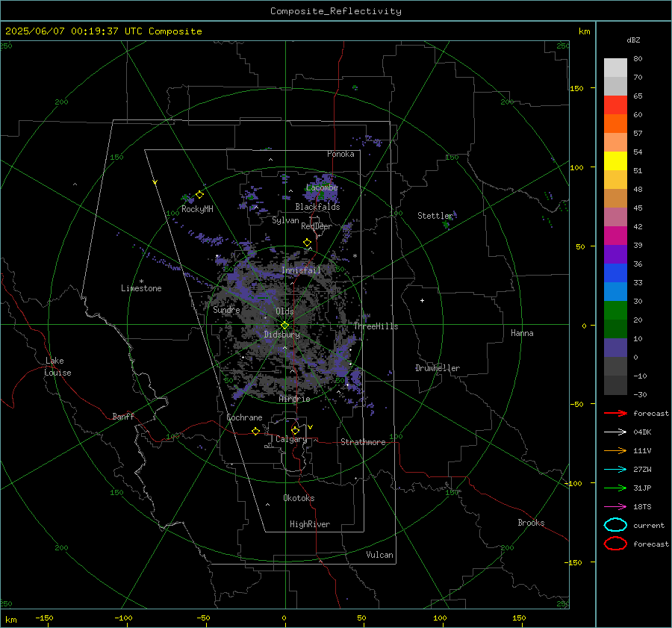Click the Stettler town label
672x628 pixels.
pyautogui.click(x=435, y=216)
